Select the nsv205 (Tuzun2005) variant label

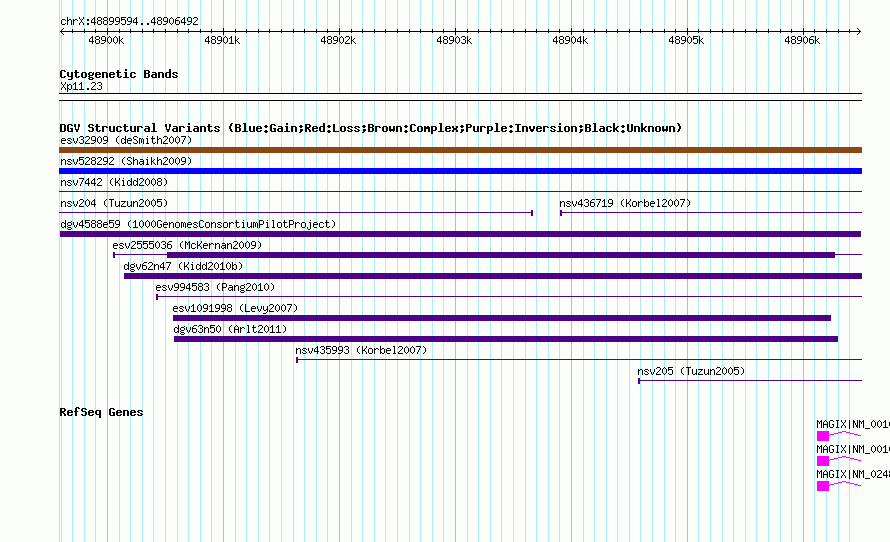691,371
